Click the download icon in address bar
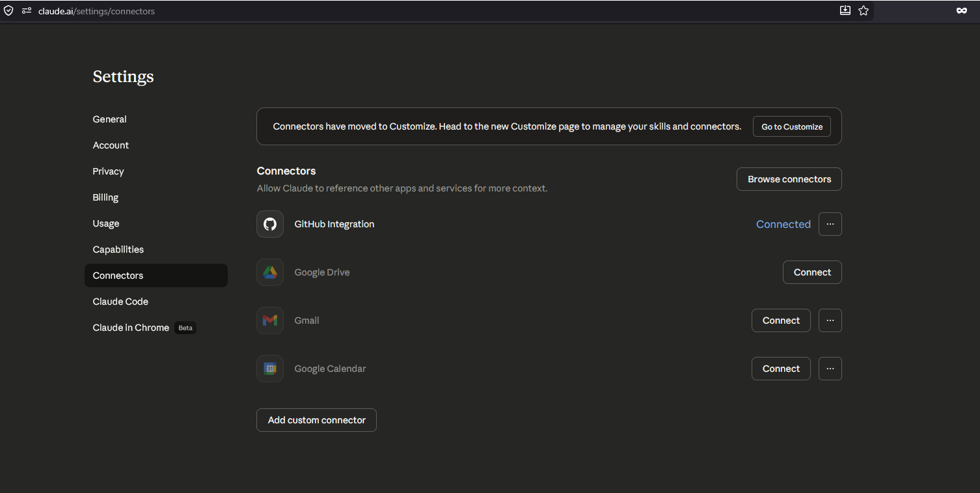The width and height of the screenshot is (980, 493). point(845,10)
